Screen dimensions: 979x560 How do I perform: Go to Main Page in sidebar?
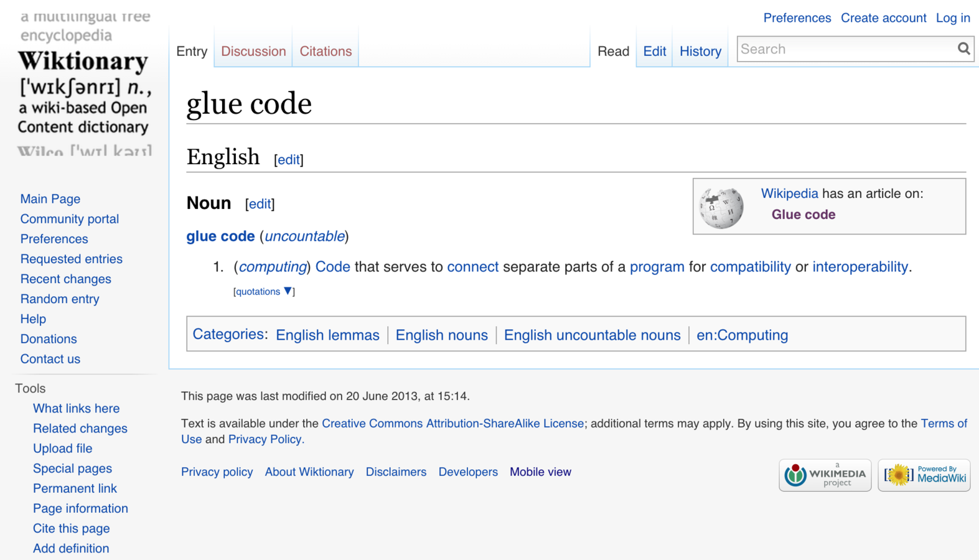point(50,199)
